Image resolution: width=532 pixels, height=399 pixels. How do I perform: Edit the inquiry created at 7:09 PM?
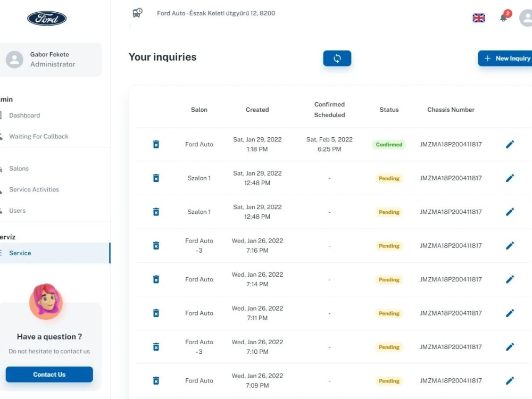click(x=510, y=380)
